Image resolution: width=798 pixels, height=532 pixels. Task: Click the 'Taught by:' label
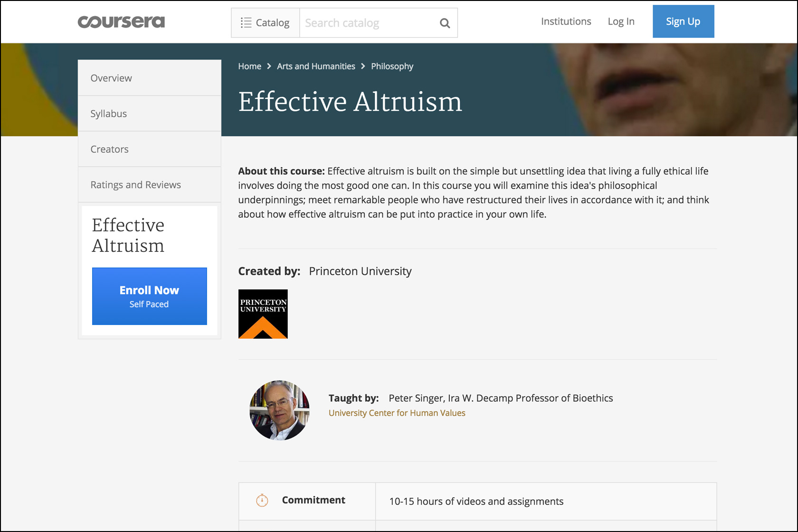354,398
